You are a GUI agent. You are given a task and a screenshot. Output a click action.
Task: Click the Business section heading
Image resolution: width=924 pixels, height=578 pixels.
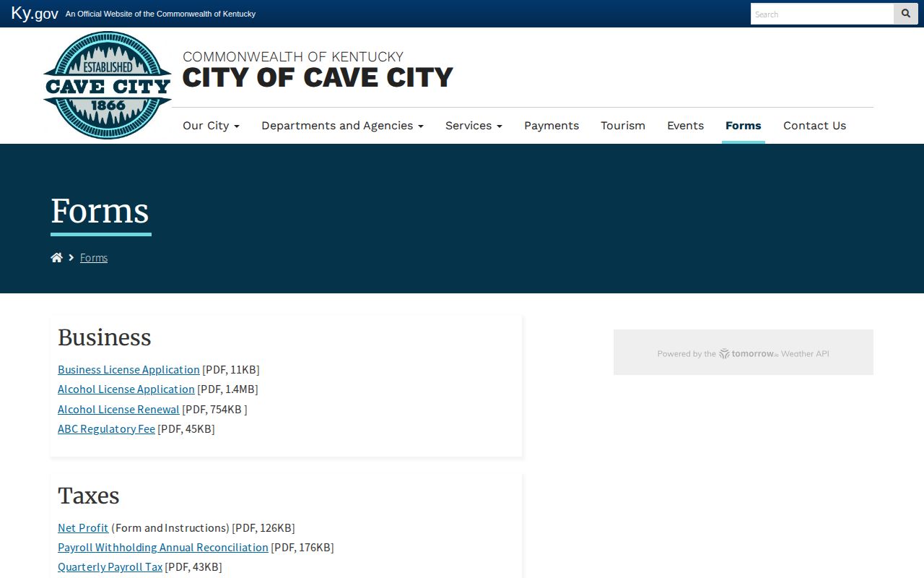point(105,337)
